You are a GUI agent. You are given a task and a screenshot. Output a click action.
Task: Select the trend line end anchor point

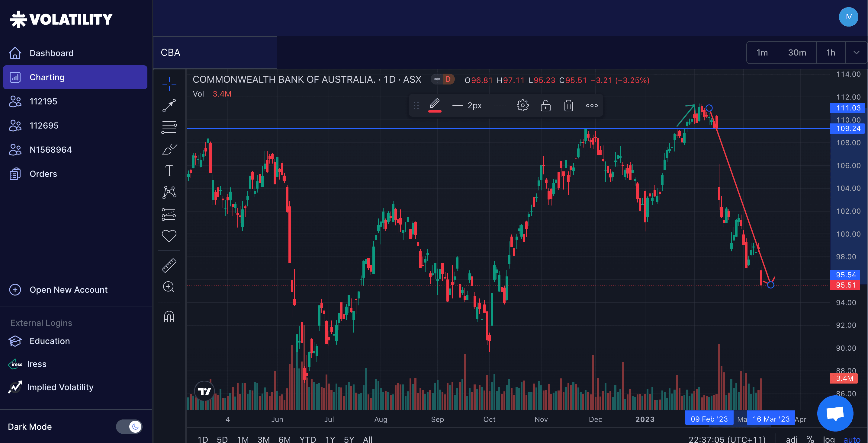771,285
